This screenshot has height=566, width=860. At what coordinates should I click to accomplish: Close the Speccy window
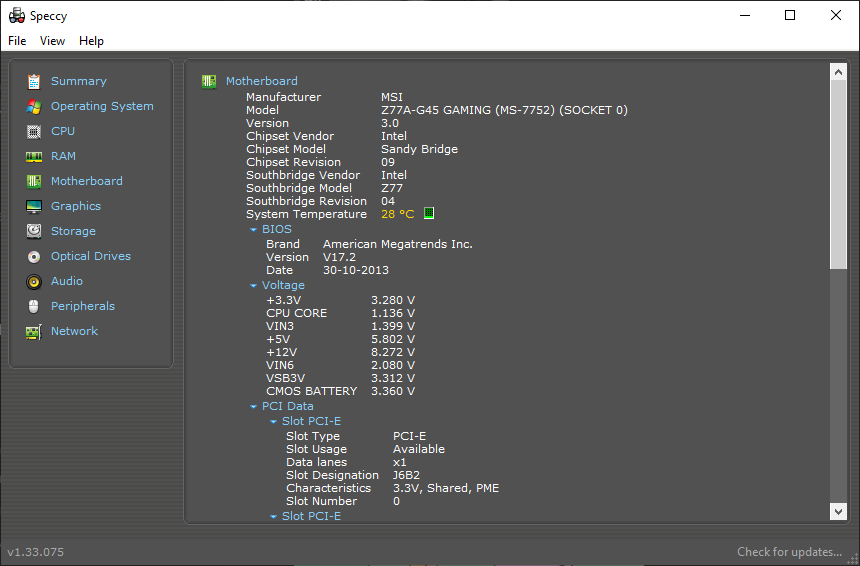pos(836,15)
